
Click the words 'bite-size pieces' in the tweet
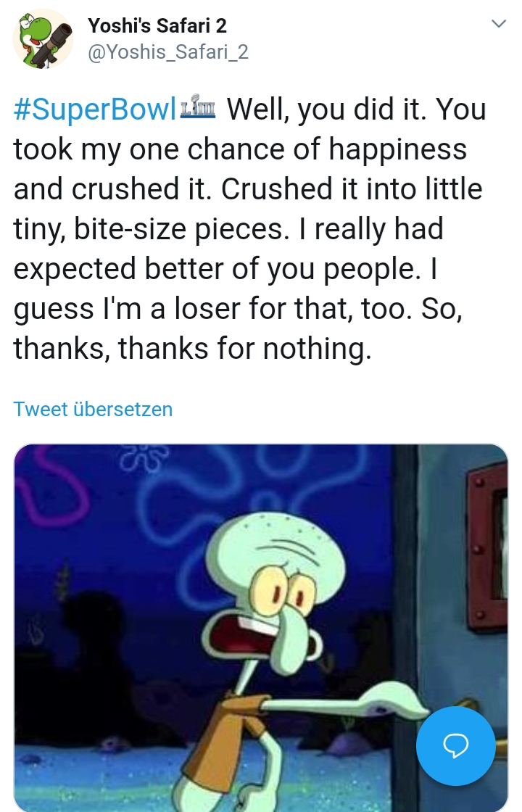[180, 228]
